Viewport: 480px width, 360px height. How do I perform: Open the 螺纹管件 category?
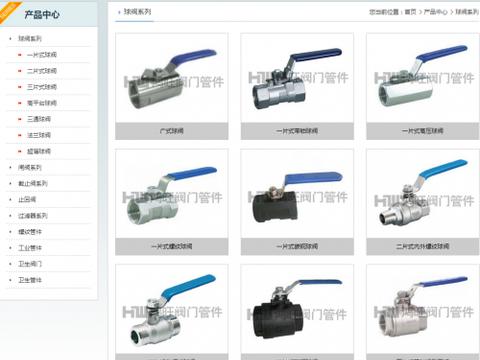click(30, 232)
